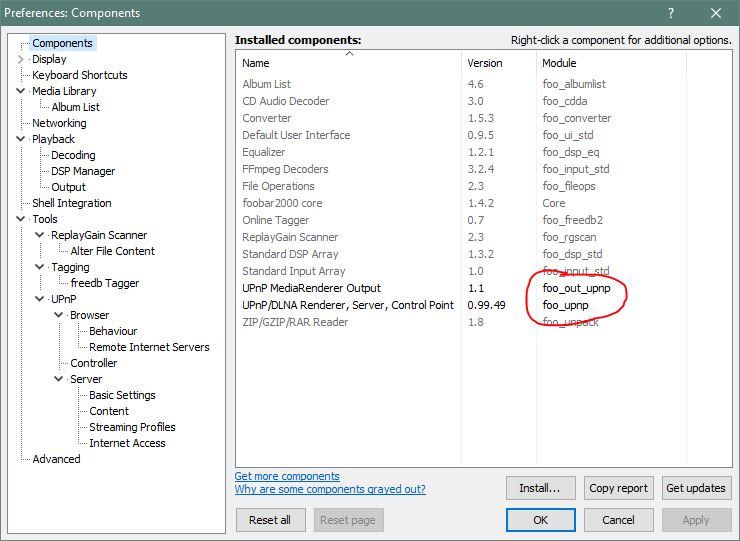Open the freedb Tagger page
This screenshot has width=740, height=541.
coord(105,283)
